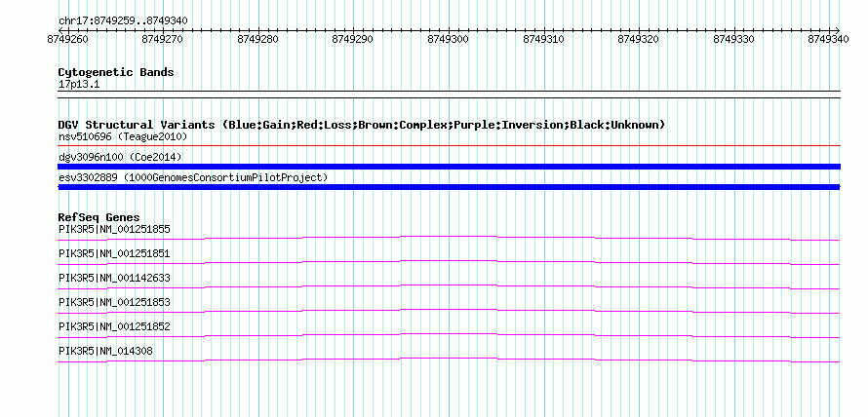Click ruler position 8749270
The height and width of the screenshot is (417, 868).
163,39
